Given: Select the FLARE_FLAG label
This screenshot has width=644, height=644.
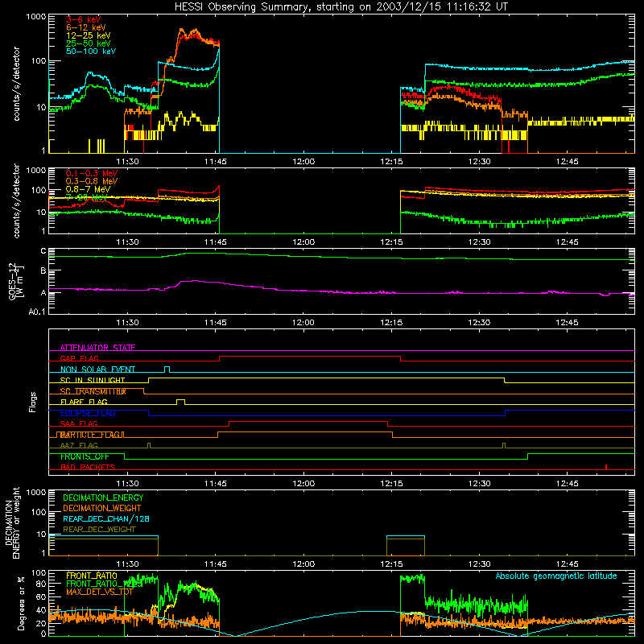Looking at the screenshot, I should click(x=84, y=402).
